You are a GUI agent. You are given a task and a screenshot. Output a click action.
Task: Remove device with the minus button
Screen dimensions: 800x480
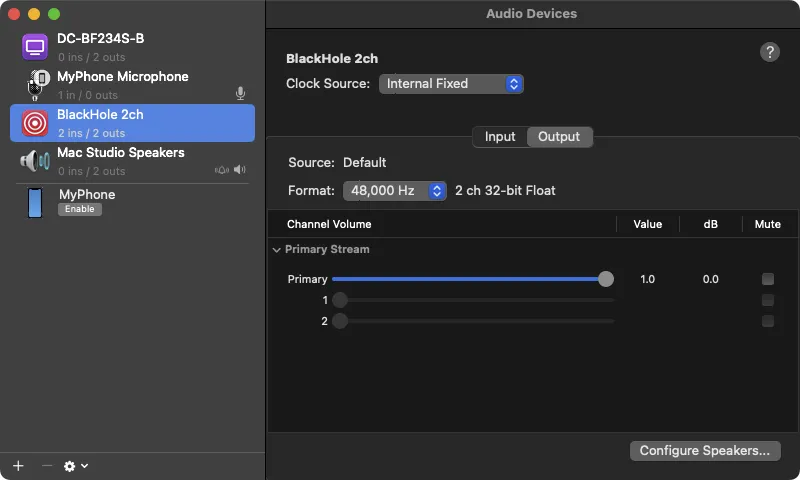[x=47, y=466]
